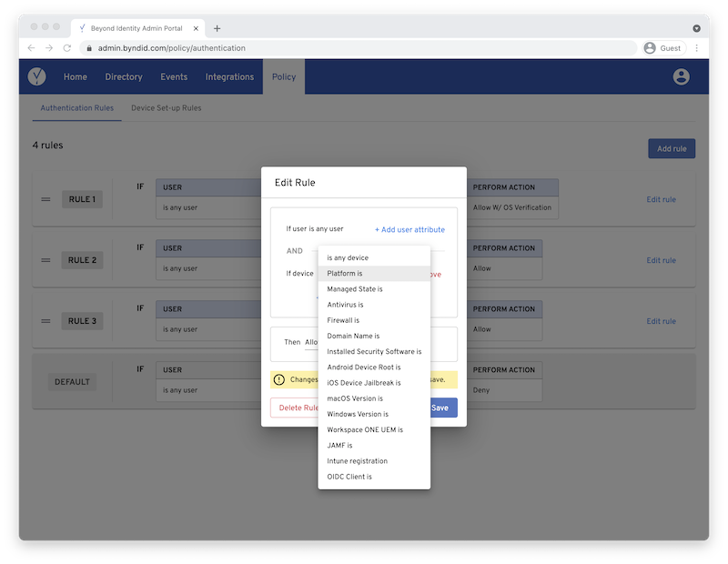Reload the page with refresh icon
The image size is (728, 564).
[67, 48]
